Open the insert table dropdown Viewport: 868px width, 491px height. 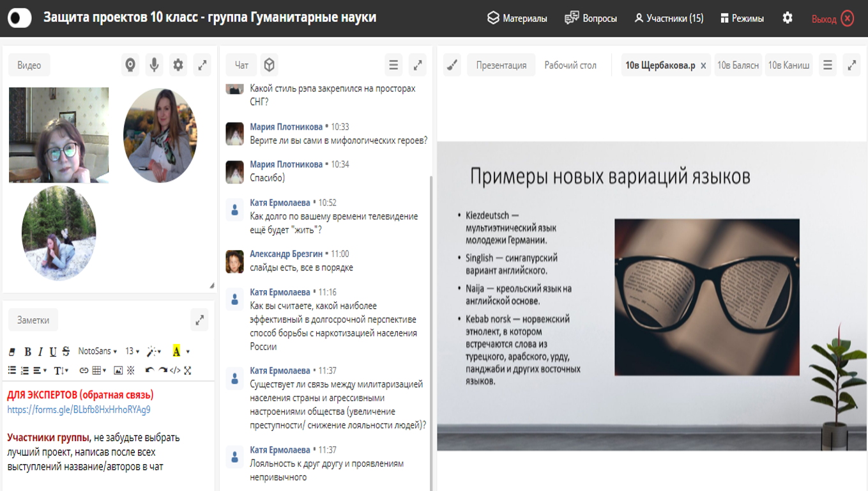(100, 370)
